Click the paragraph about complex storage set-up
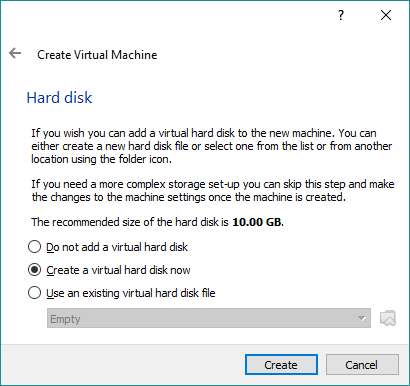Image resolution: width=410 pixels, height=386 pixels. [213, 190]
